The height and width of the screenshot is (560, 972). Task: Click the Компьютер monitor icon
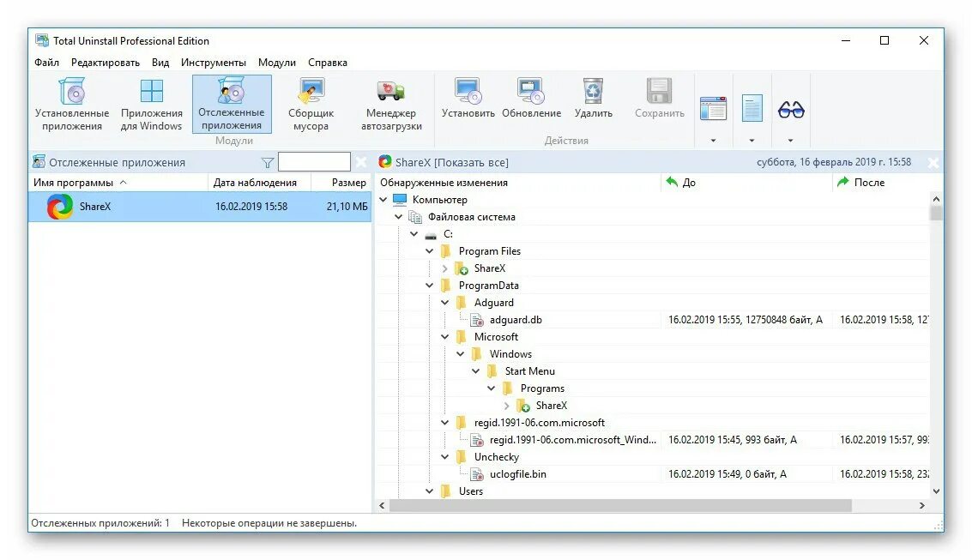click(400, 200)
